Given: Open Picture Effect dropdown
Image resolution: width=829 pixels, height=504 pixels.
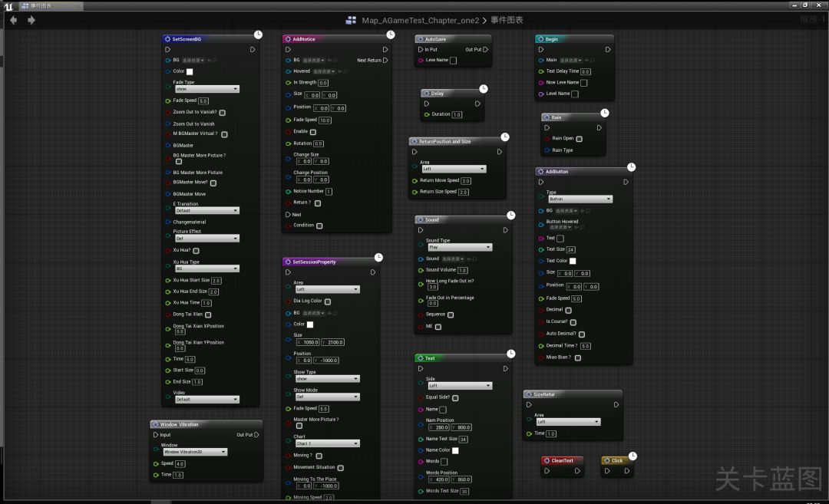Looking at the screenshot, I should tap(206, 239).
